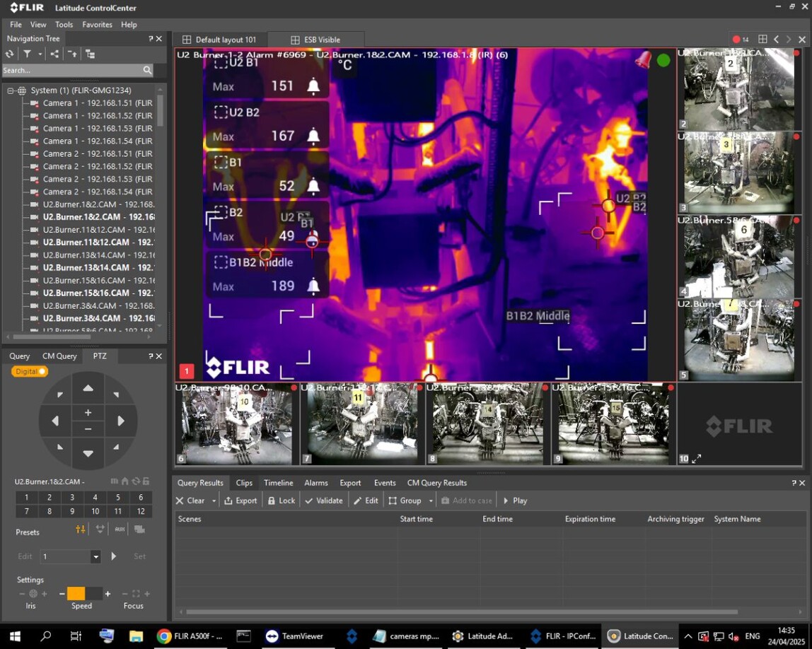Select Camera 2 - 192.168.1.54 in tree
Screen dimensions: 812x649
click(98, 192)
